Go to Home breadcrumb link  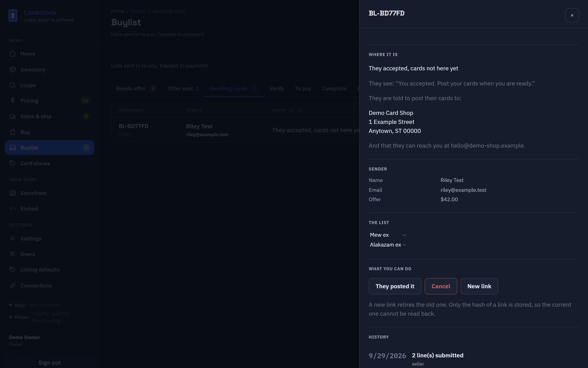click(118, 11)
